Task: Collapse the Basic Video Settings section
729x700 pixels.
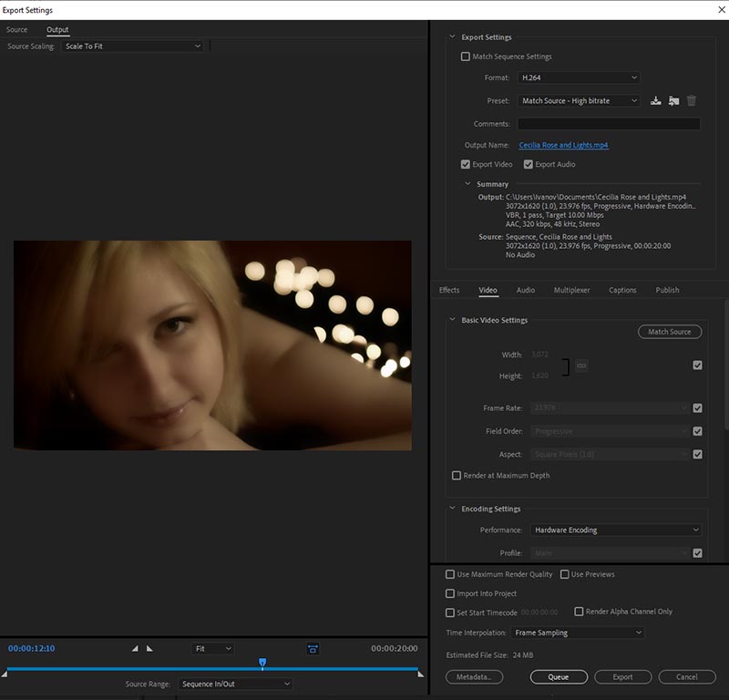Action: click(452, 320)
